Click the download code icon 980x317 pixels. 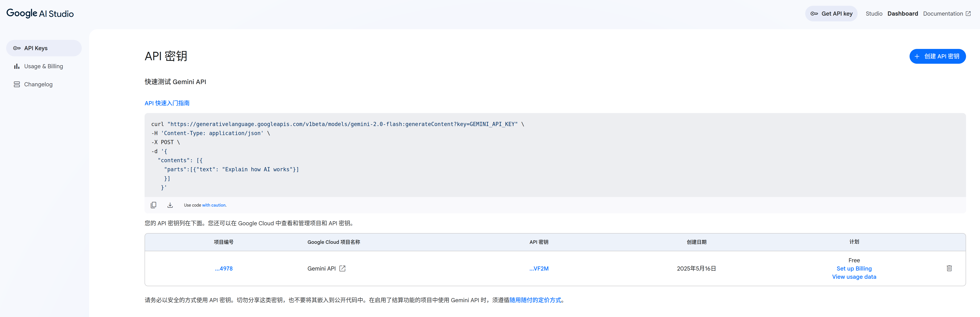point(170,205)
